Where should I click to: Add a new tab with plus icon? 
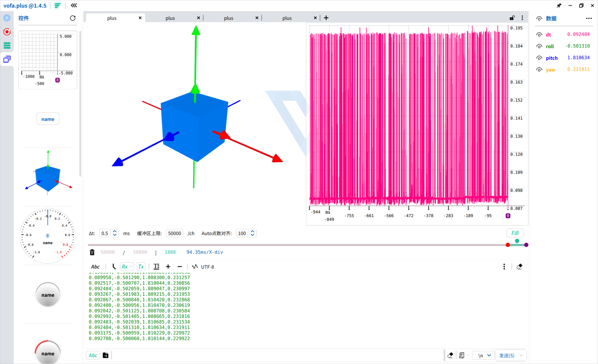click(x=326, y=18)
